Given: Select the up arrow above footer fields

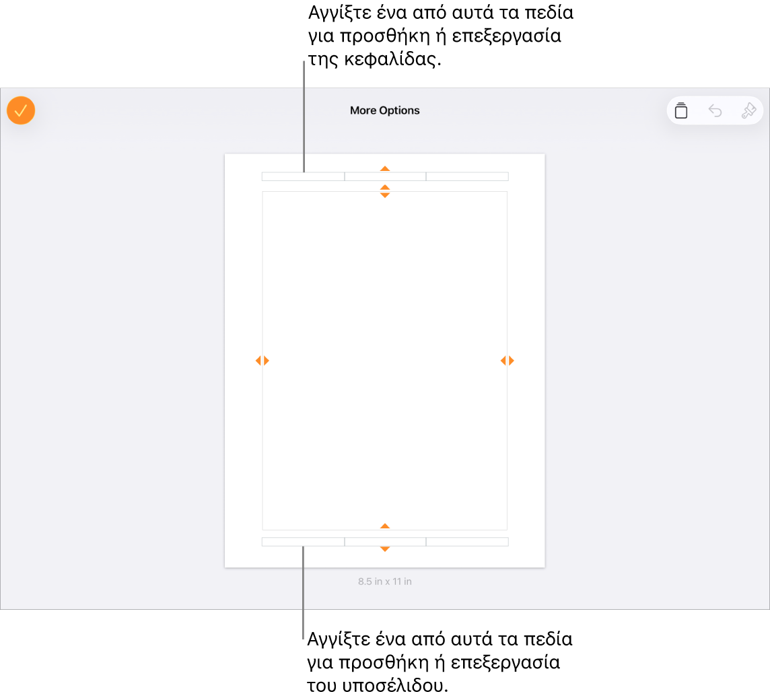Looking at the screenshot, I should 385,526.
